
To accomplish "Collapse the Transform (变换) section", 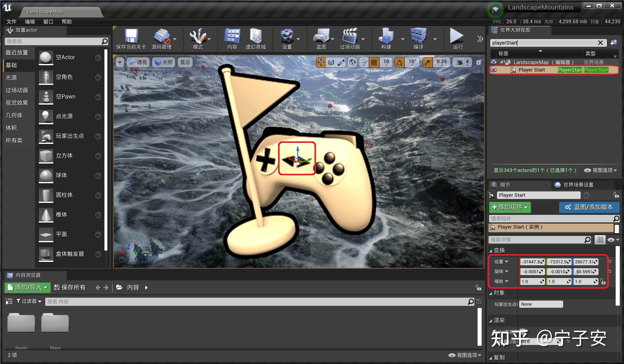I will click(490, 251).
